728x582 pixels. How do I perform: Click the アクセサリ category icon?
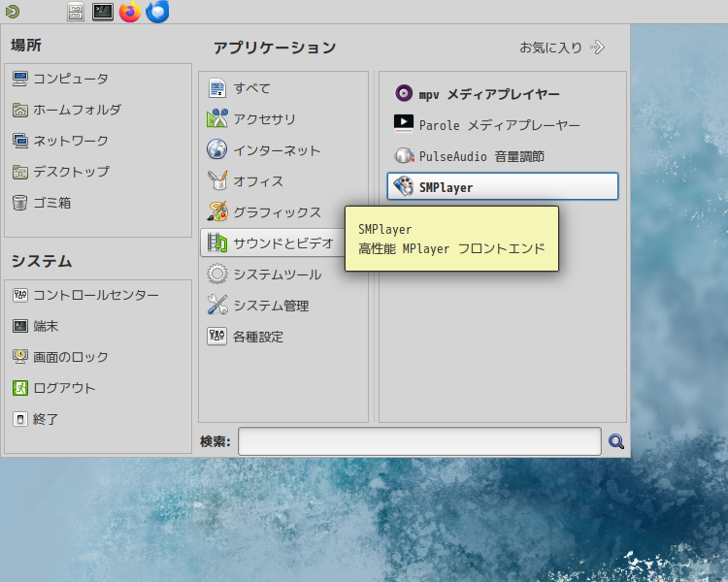point(216,119)
